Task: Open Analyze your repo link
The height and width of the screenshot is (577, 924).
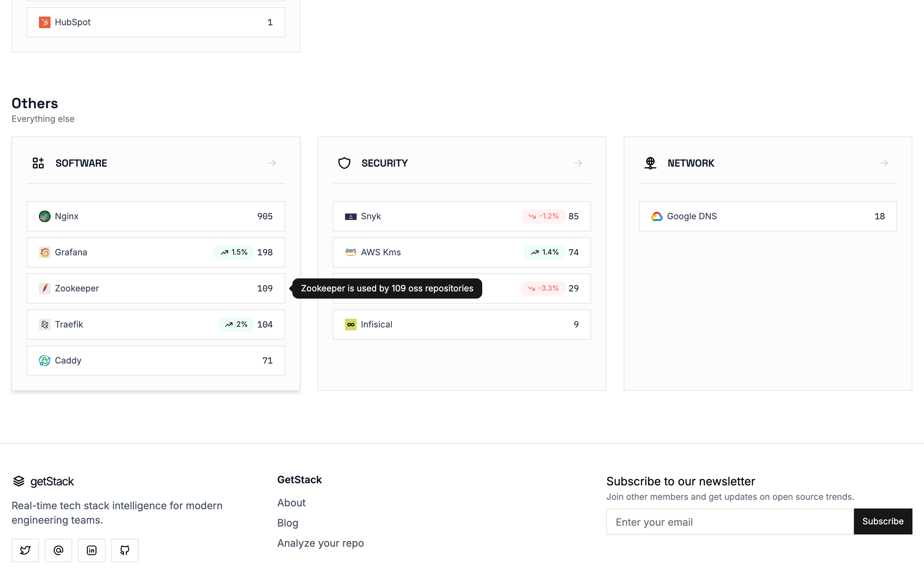Action: pyautogui.click(x=320, y=543)
